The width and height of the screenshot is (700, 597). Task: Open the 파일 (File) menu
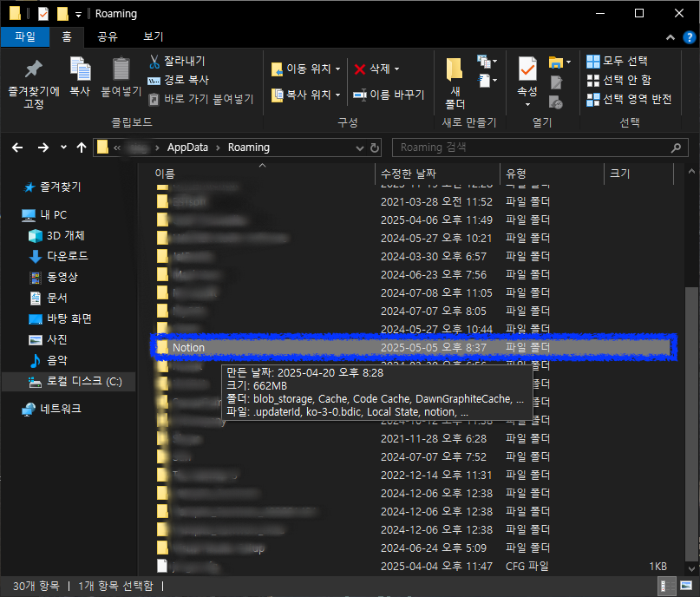pos(27,36)
